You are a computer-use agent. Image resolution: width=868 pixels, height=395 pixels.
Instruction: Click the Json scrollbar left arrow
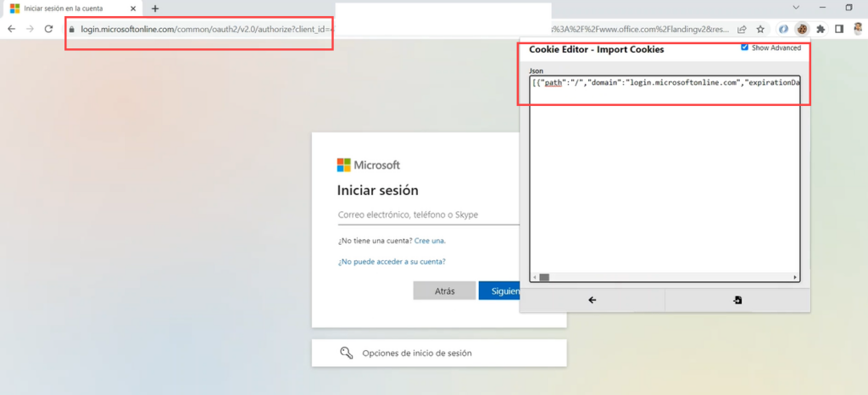coord(535,277)
